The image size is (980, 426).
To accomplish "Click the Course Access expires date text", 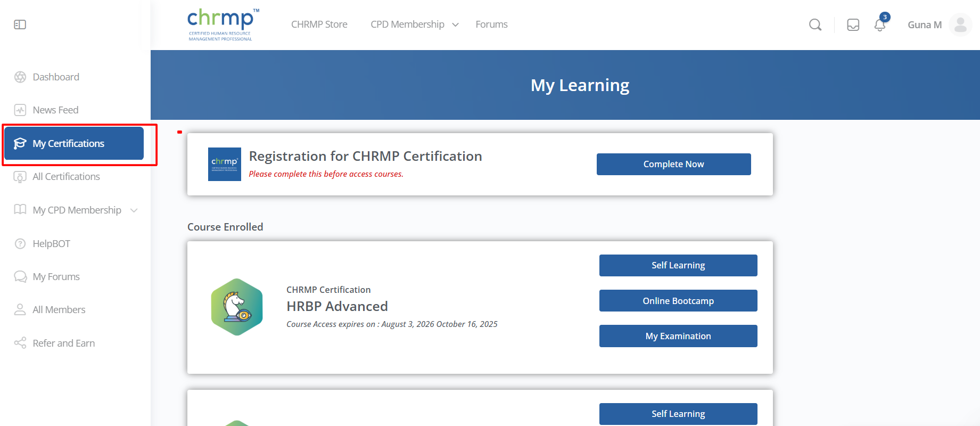I will [392, 324].
